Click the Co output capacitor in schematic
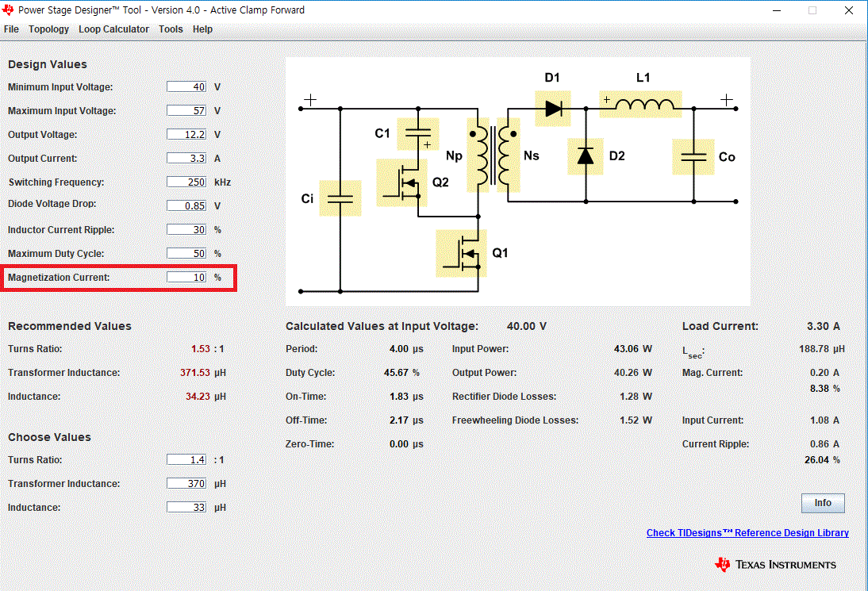The height and width of the screenshot is (591, 868). pos(694,157)
